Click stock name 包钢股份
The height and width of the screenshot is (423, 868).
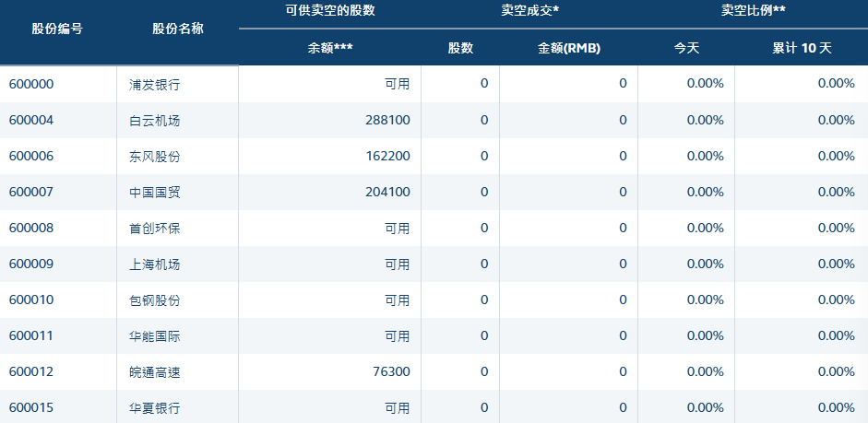pyautogui.click(x=155, y=300)
